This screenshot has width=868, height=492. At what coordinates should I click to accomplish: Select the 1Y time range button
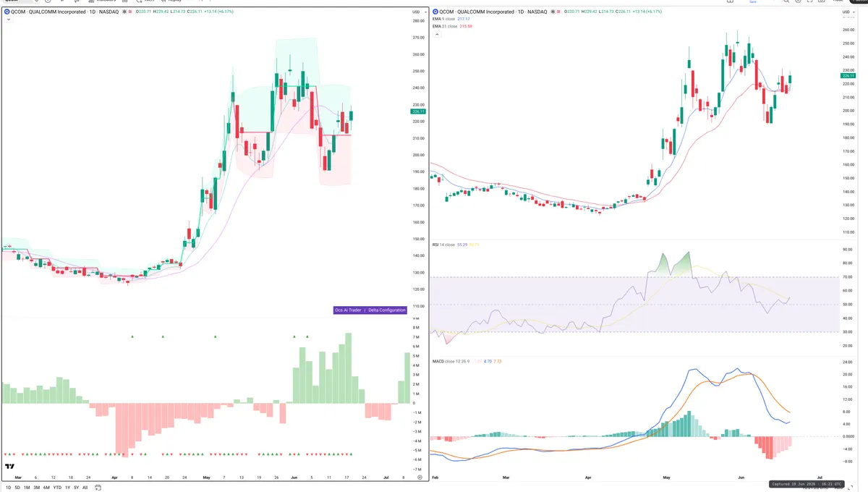coord(67,488)
